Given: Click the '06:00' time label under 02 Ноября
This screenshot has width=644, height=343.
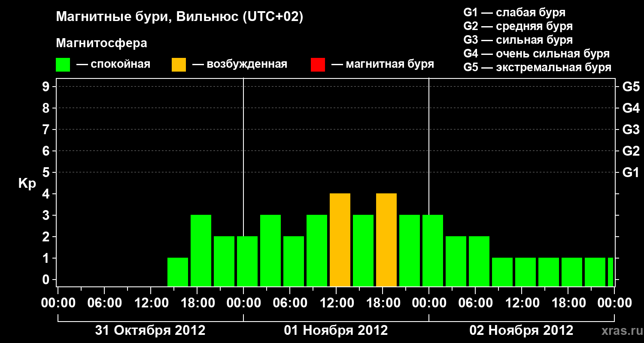Looking at the screenshot, I should point(476,303).
